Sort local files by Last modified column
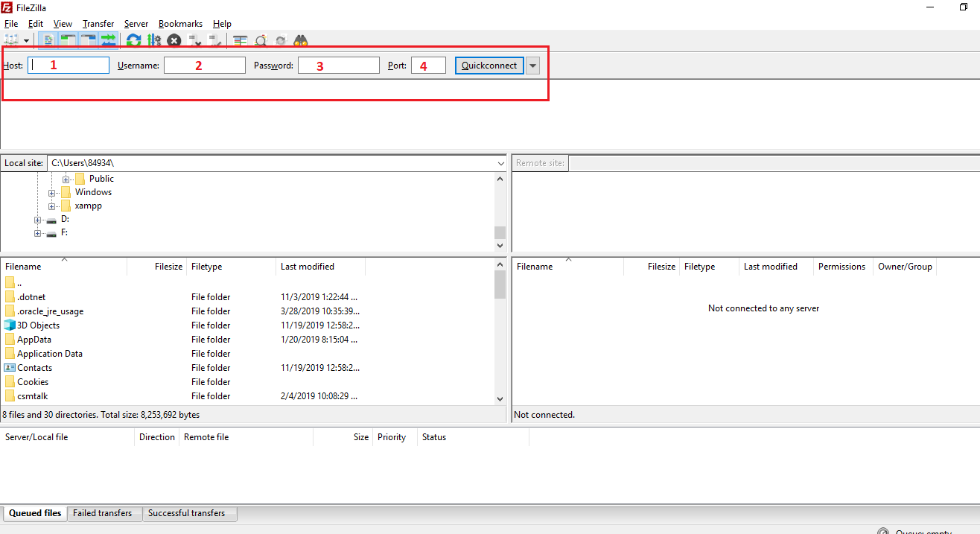This screenshot has width=980, height=534. [321, 267]
